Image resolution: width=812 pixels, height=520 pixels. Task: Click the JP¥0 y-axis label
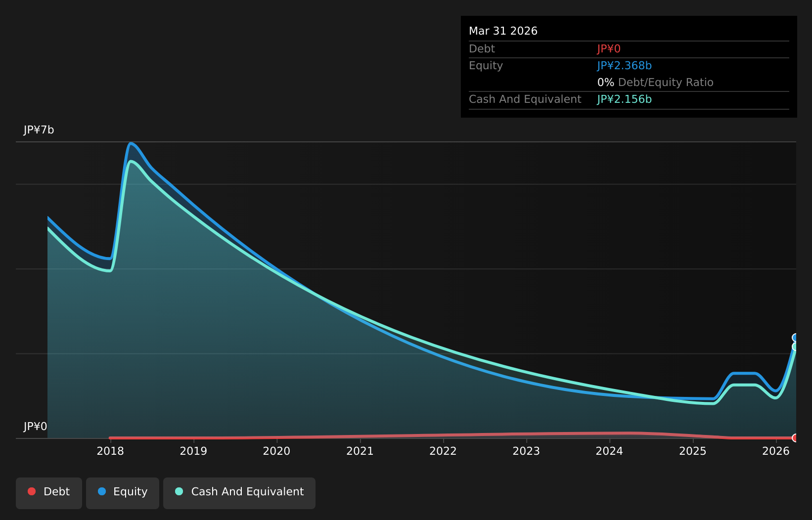(x=35, y=427)
